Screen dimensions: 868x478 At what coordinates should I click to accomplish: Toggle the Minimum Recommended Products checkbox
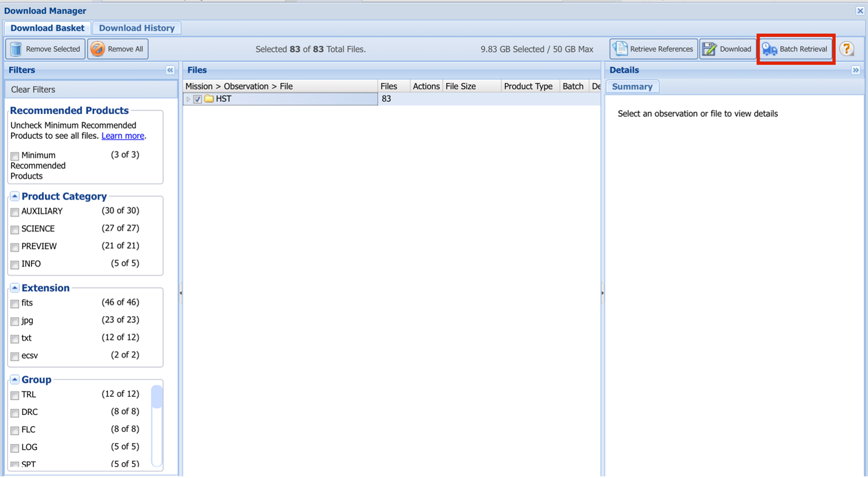coord(15,157)
